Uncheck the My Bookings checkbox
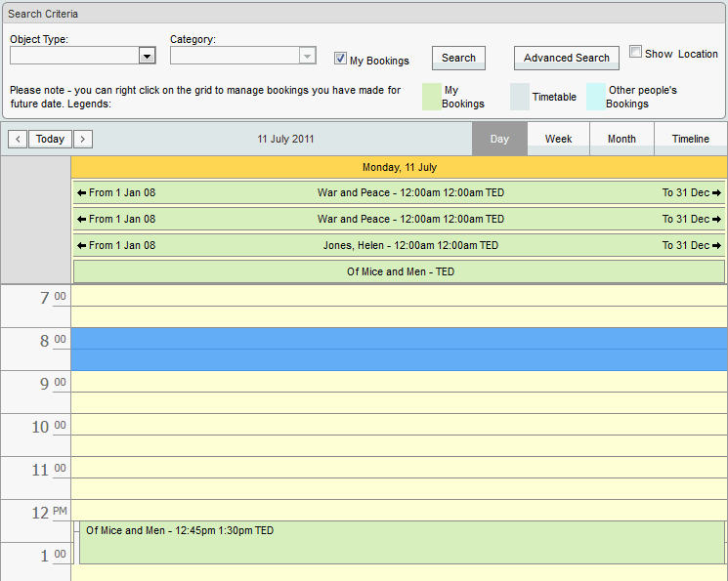The height and width of the screenshot is (581, 728). pyautogui.click(x=340, y=59)
